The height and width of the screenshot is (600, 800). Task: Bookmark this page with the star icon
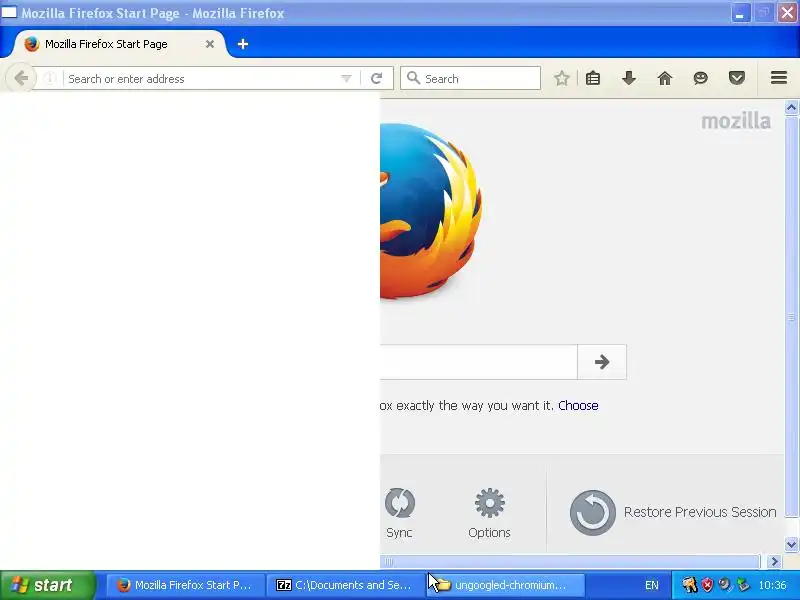[562, 78]
